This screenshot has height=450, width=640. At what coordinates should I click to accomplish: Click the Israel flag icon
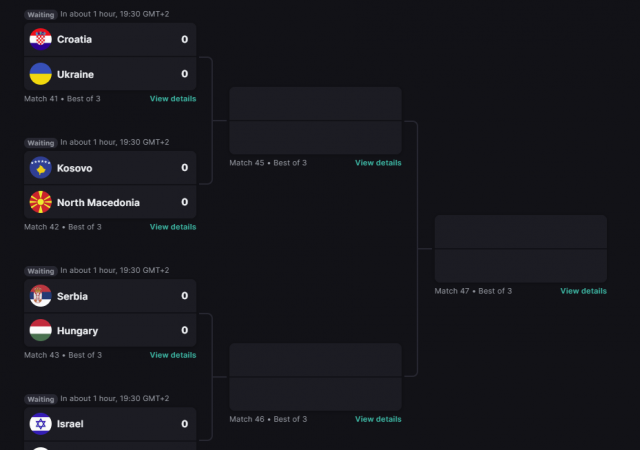(40, 424)
